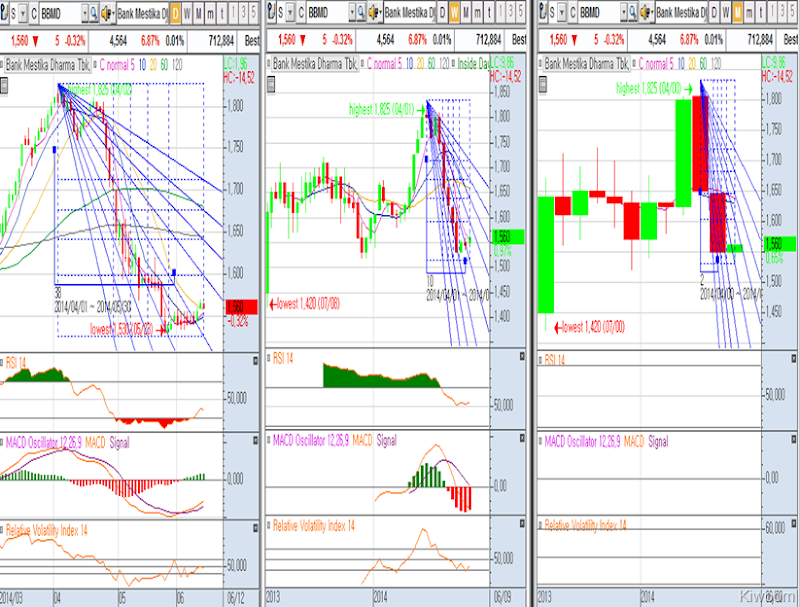Open symbol search in daily chart toolbar

pyautogui.click(x=94, y=13)
